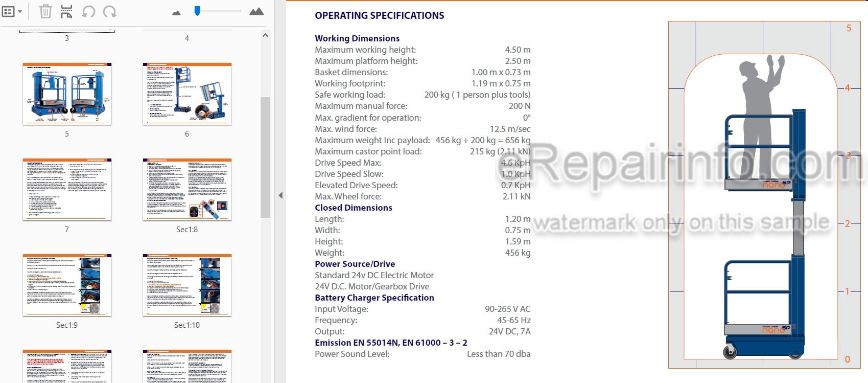
Task: Click the rotate counterclockwise icon
Action: (88, 11)
